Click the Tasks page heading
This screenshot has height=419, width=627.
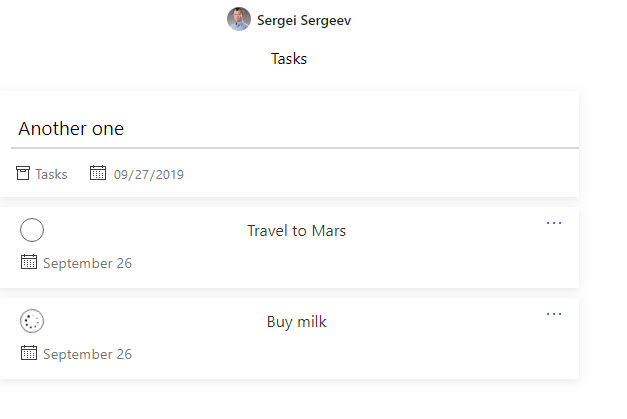coord(289,59)
